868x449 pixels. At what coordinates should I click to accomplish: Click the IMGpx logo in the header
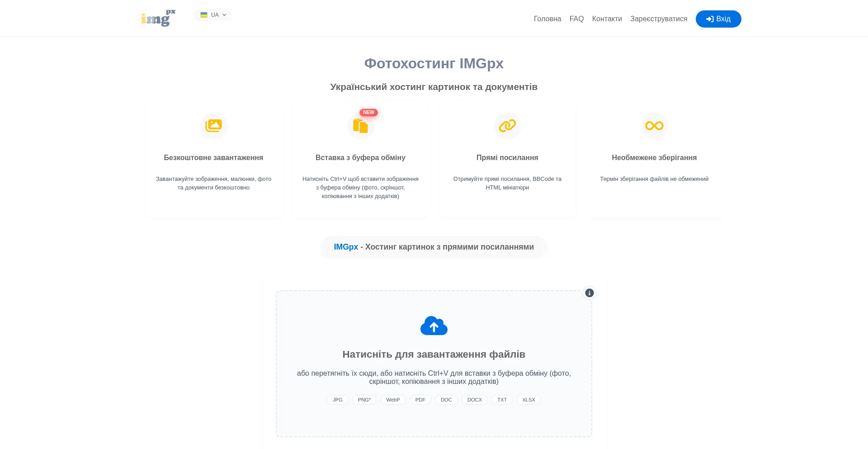157,18
